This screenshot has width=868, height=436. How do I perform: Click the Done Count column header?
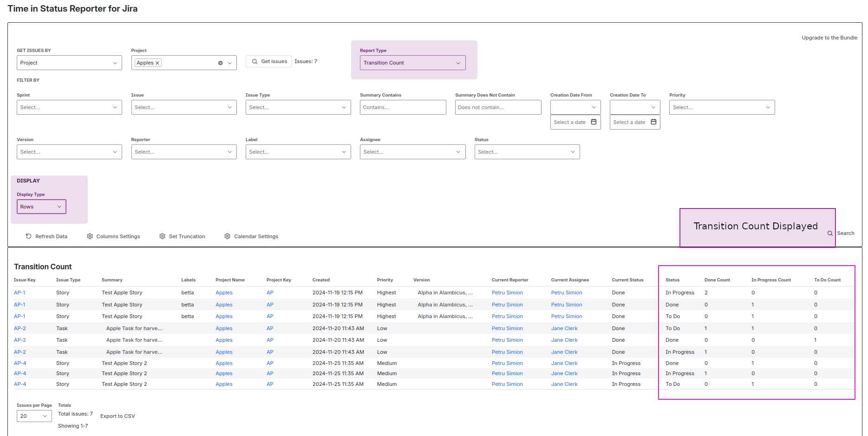(717, 280)
